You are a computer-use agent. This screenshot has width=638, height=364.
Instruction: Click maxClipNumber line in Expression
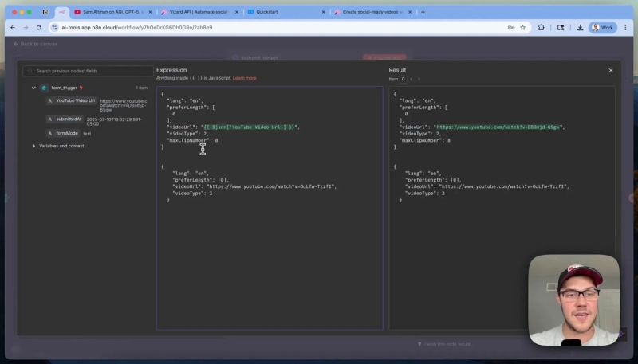tap(192, 140)
